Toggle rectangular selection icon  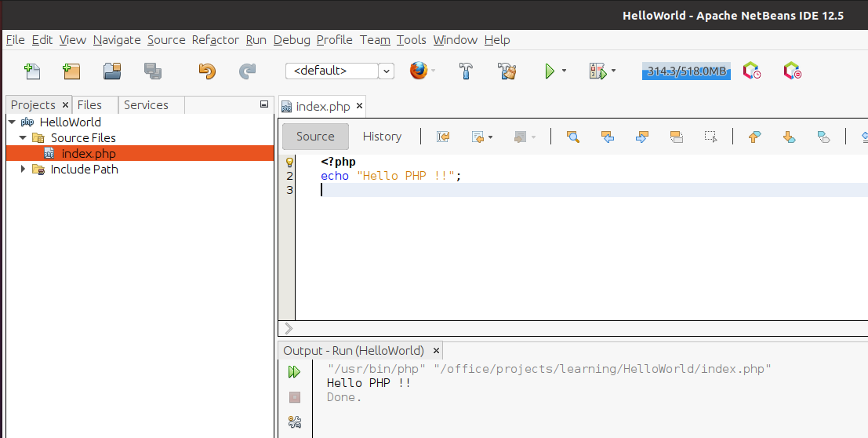[x=710, y=137]
